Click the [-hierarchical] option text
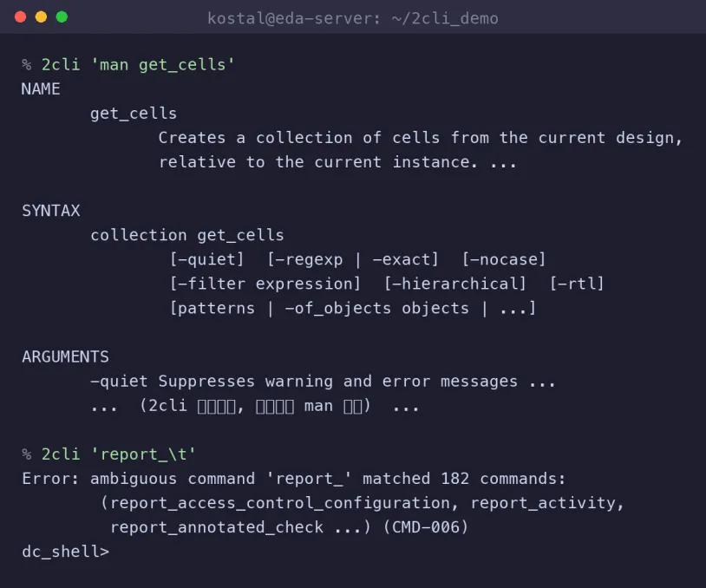The image size is (706, 588). (x=454, y=284)
